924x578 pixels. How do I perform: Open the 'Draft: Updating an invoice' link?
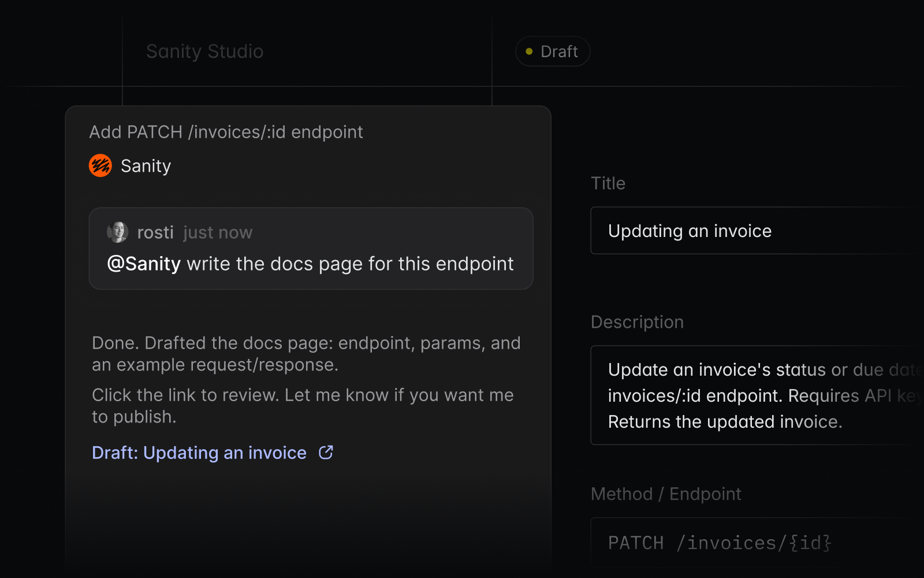point(199,453)
